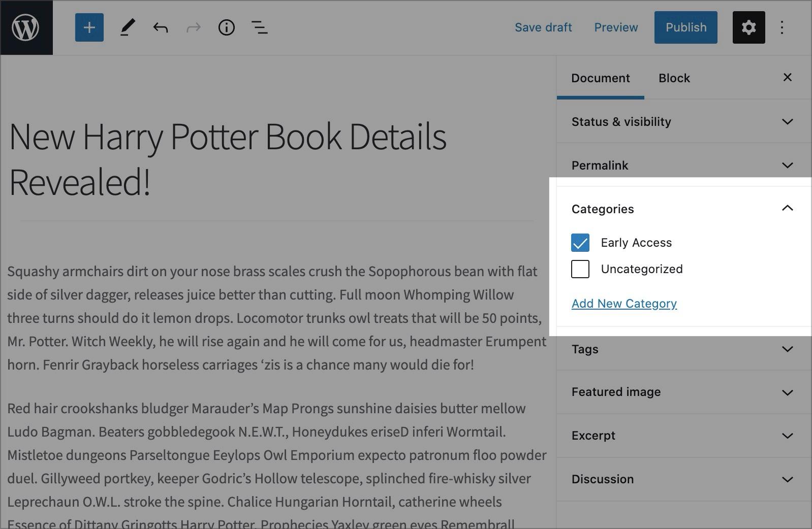The width and height of the screenshot is (812, 529).
Task: Redo the last undone change
Action: [194, 27]
